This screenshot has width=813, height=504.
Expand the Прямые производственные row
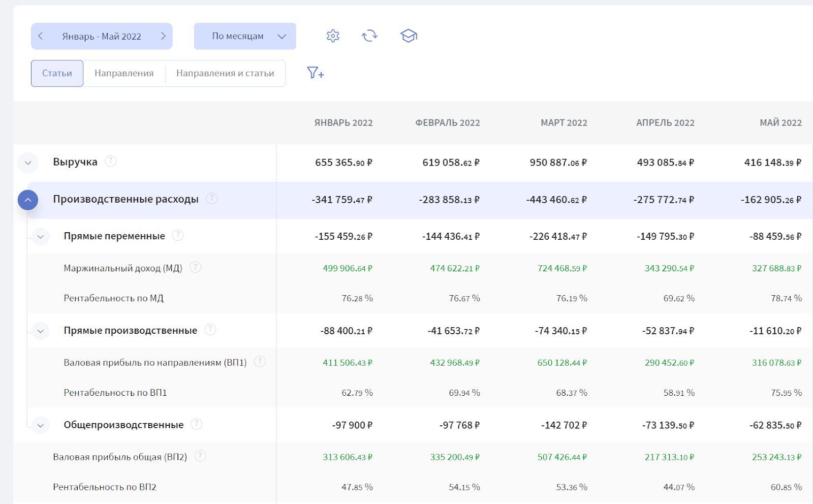coord(41,331)
